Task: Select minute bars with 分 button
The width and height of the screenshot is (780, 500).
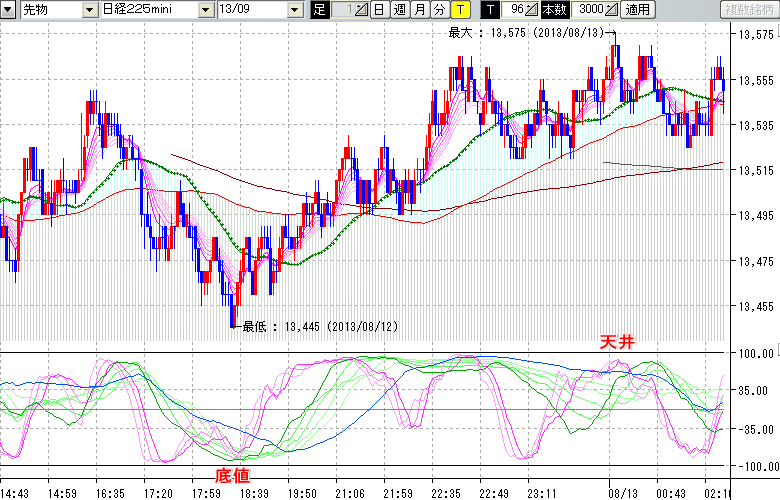Action: (439, 10)
